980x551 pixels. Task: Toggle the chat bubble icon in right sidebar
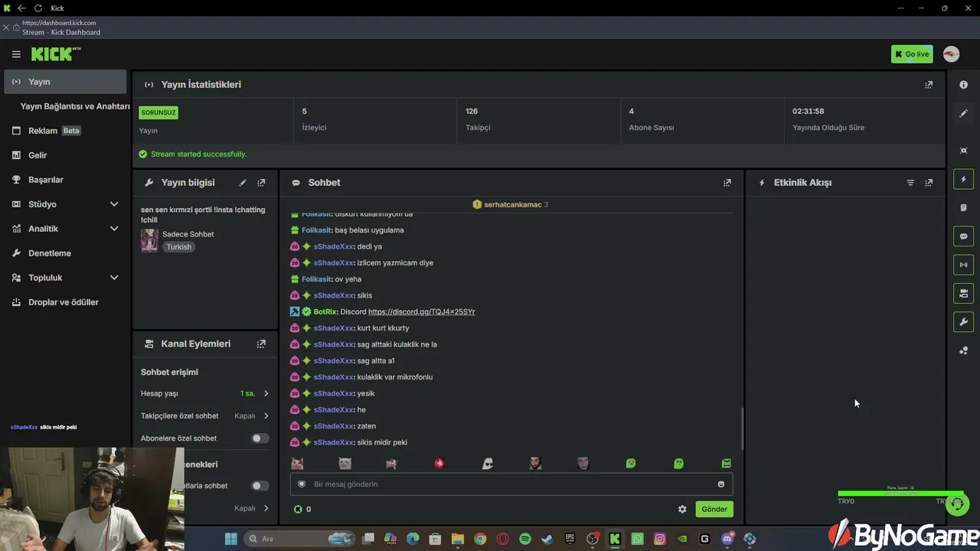click(964, 236)
